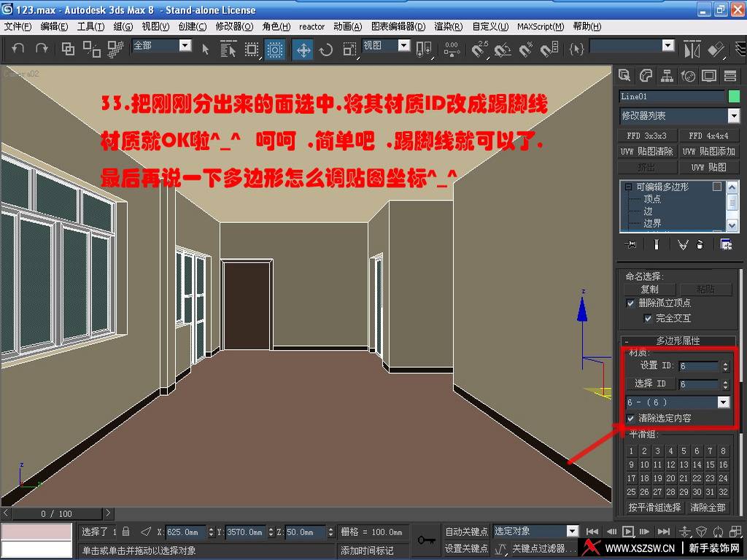Click the Mirror tool icon
Screen dimensions: 747x560
[692, 49]
